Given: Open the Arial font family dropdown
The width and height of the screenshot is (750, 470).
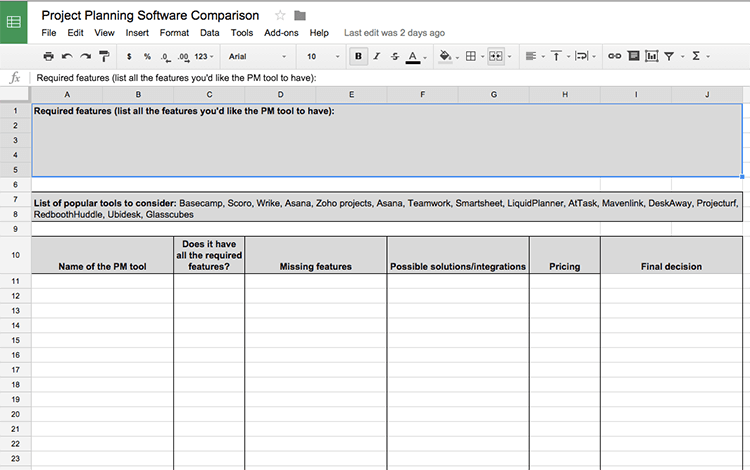Looking at the screenshot, I should click(257, 56).
